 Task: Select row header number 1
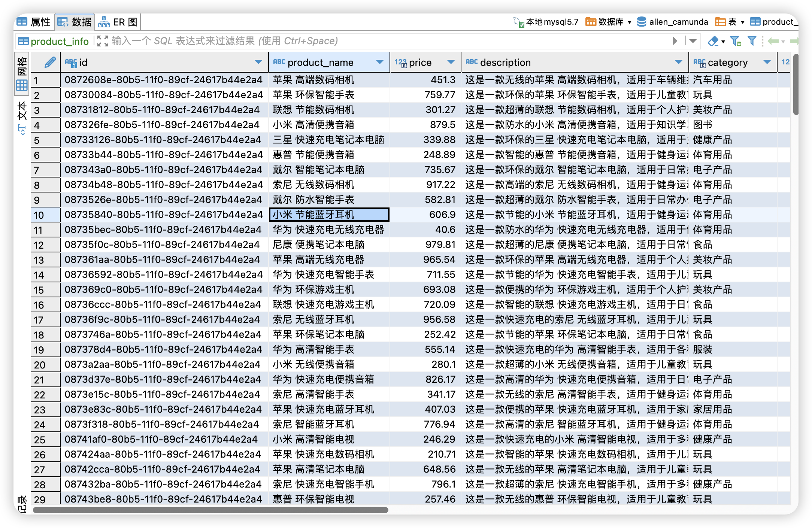(46, 80)
